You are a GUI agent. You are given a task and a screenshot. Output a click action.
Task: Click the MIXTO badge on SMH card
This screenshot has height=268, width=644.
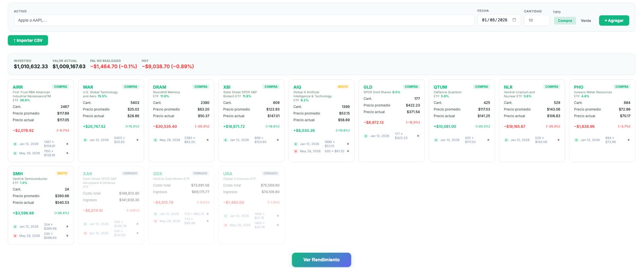tap(62, 173)
